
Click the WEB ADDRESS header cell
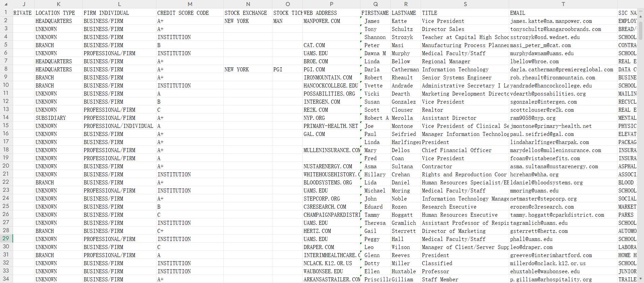331,12
